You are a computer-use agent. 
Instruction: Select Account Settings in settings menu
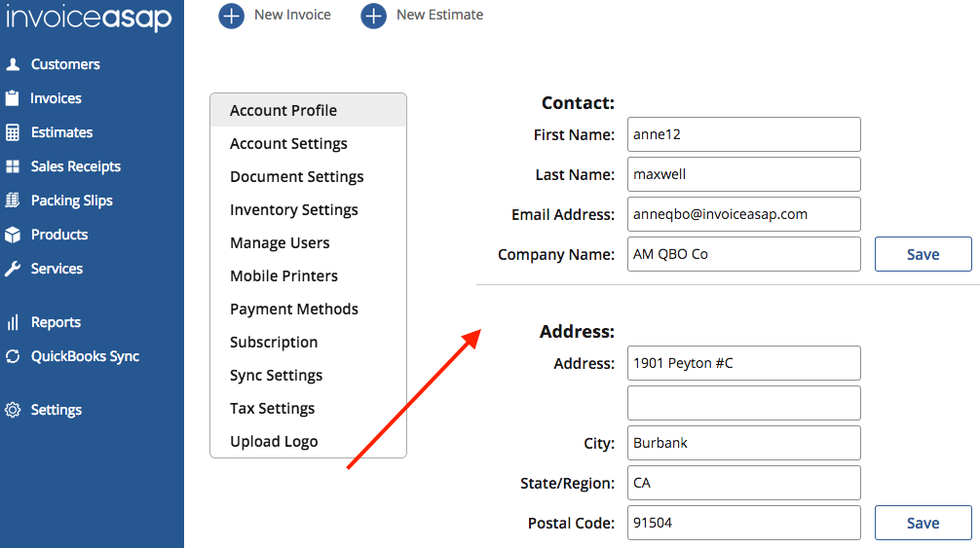[x=288, y=144]
